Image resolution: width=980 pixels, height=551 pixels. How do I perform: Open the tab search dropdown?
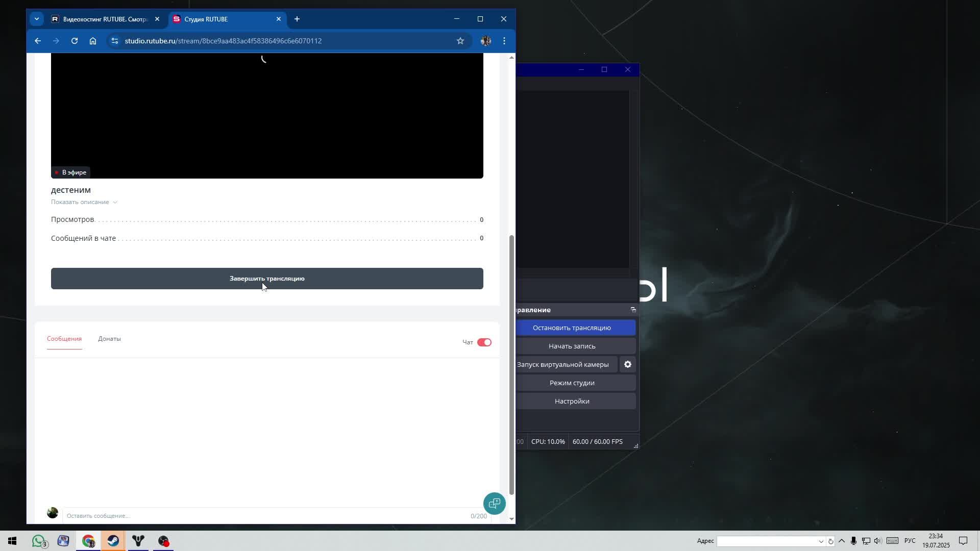point(37,19)
